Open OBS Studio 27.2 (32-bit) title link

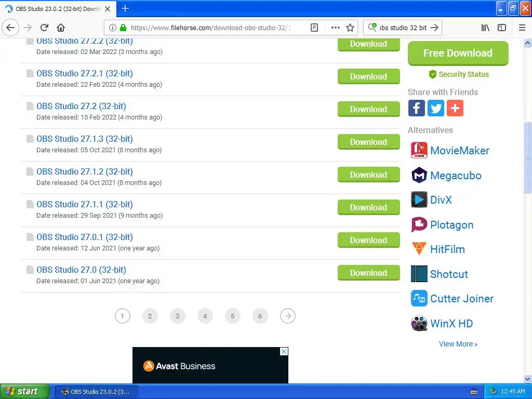point(81,106)
